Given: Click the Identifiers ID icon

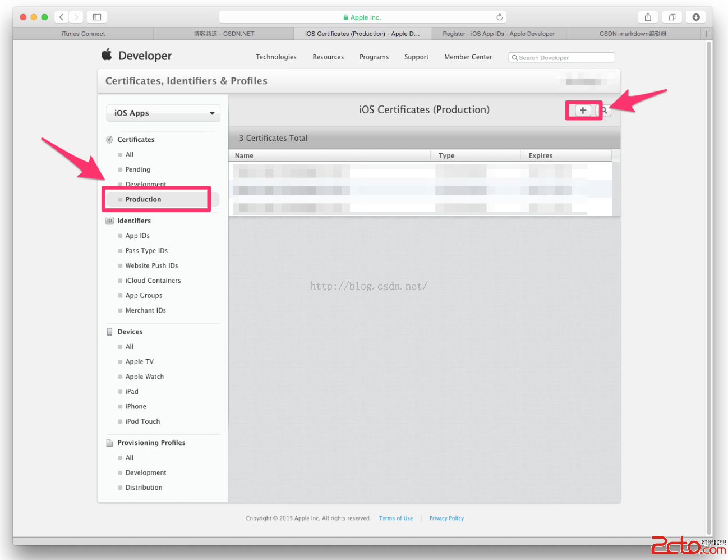Looking at the screenshot, I should (109, 221).
